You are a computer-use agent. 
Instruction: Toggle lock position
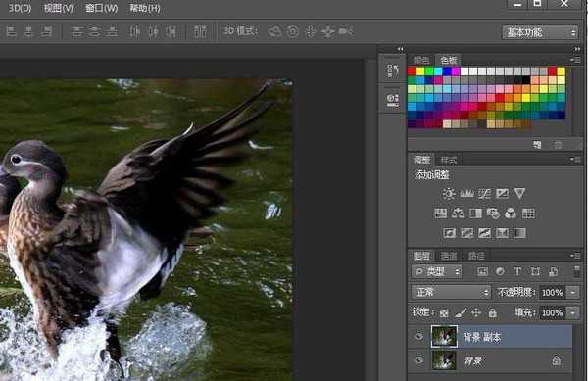point(476,312)
